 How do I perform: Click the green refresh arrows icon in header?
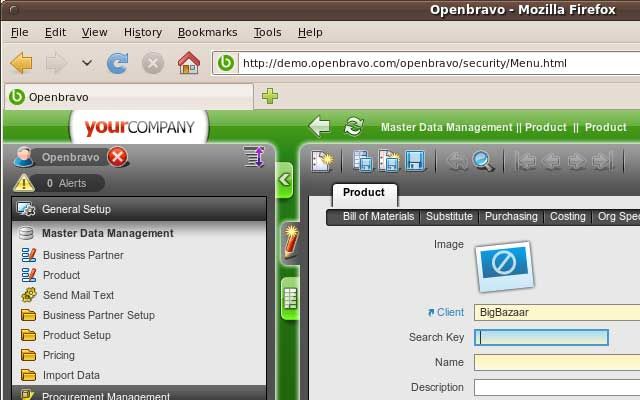point(353,126)
